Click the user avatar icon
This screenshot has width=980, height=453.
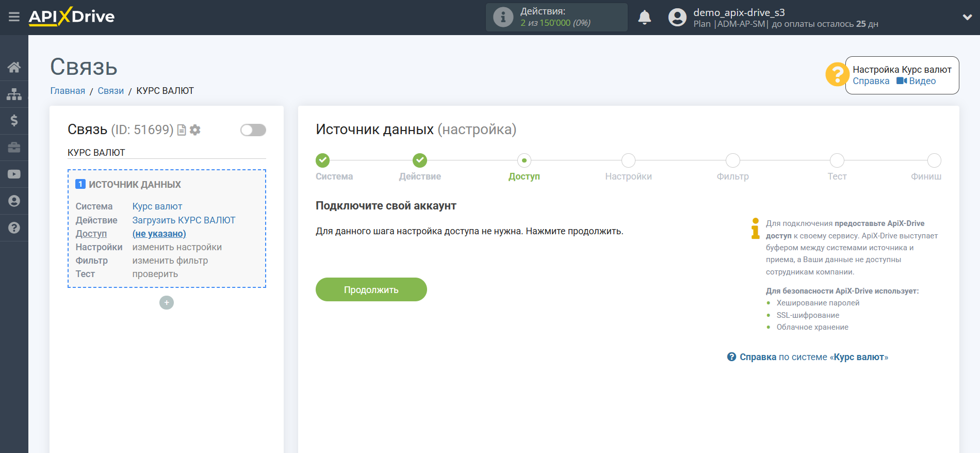(x=677, y=17)
